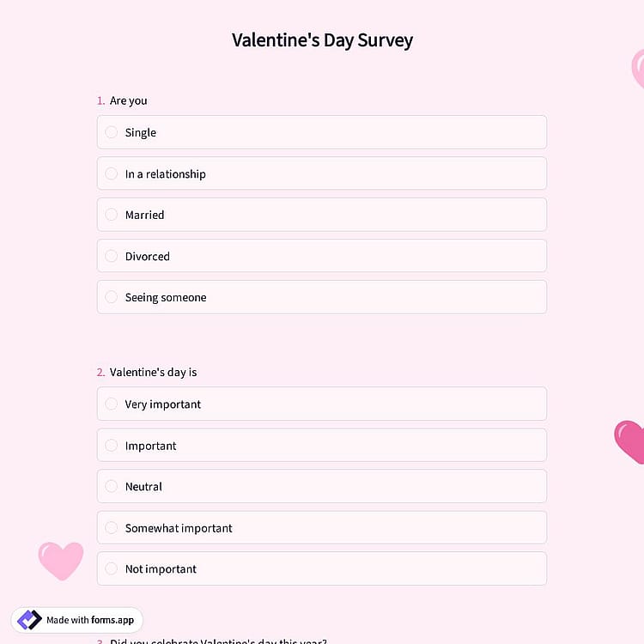Click the light pink heart at bottom left
The image size is (644, 644).
coord(61,561)
